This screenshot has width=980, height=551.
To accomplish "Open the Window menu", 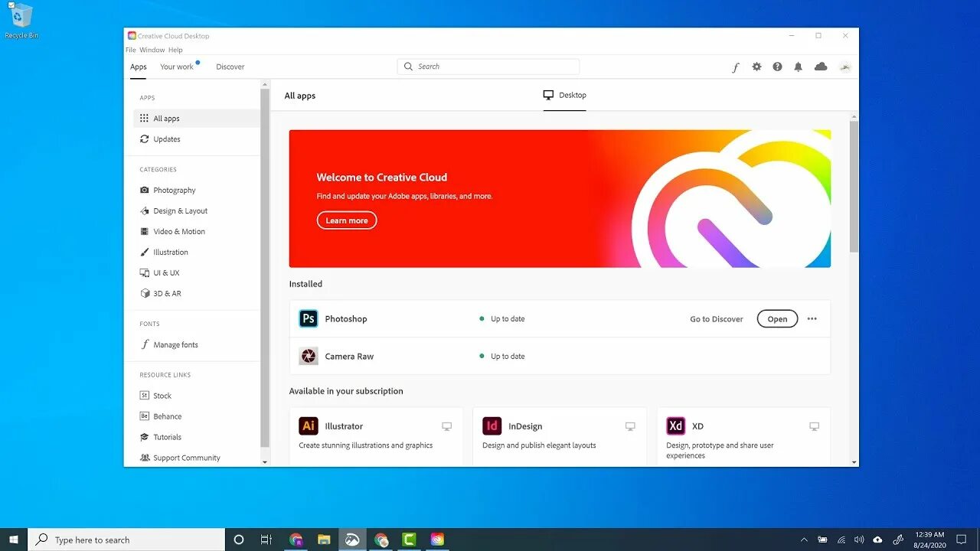I will click(x=152, y=50).
